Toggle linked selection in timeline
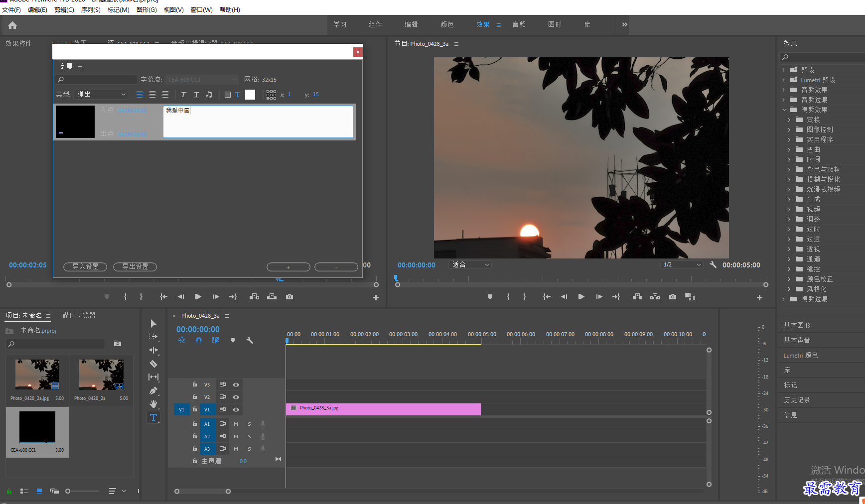 (215, 340)
